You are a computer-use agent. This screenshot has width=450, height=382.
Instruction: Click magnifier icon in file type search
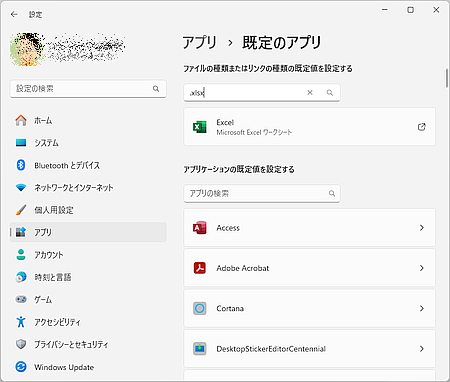[330, 93]
